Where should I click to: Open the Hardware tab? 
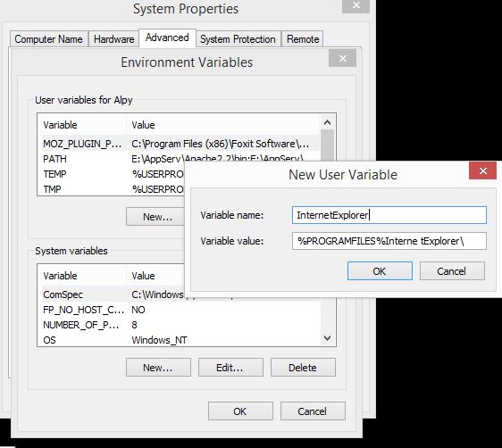pos(114,39)
